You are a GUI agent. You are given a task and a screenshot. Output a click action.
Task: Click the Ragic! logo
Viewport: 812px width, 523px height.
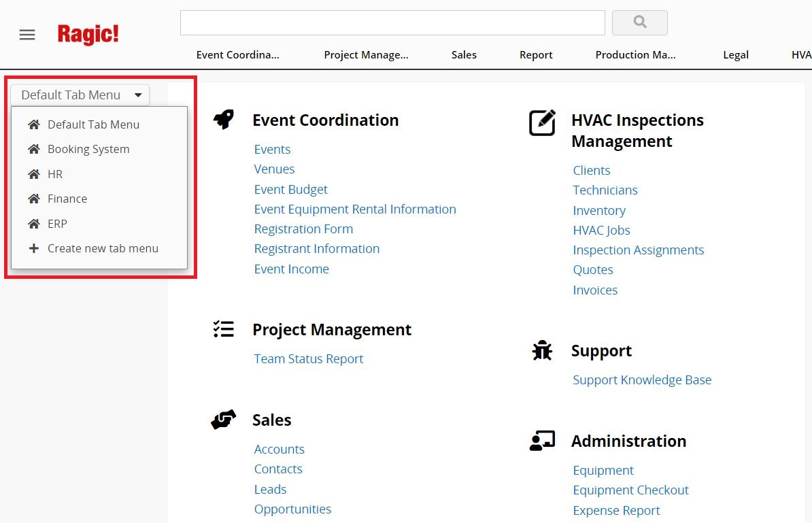pyautogui.click(x=88, y=35)
